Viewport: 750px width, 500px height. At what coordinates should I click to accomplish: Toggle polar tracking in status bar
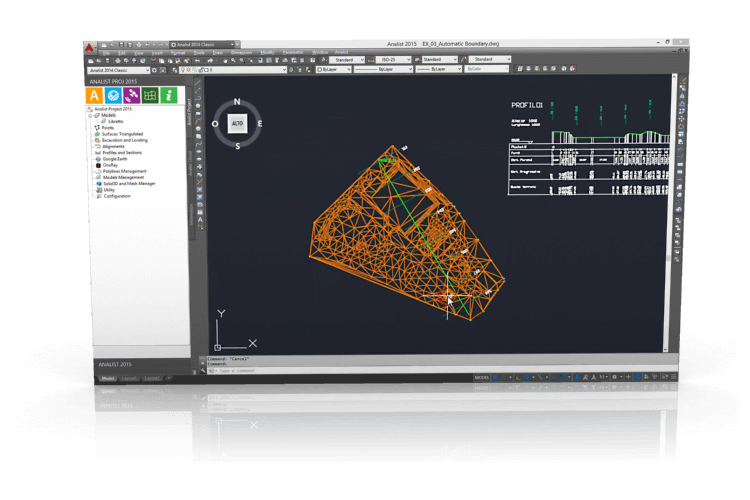[527, 378]
